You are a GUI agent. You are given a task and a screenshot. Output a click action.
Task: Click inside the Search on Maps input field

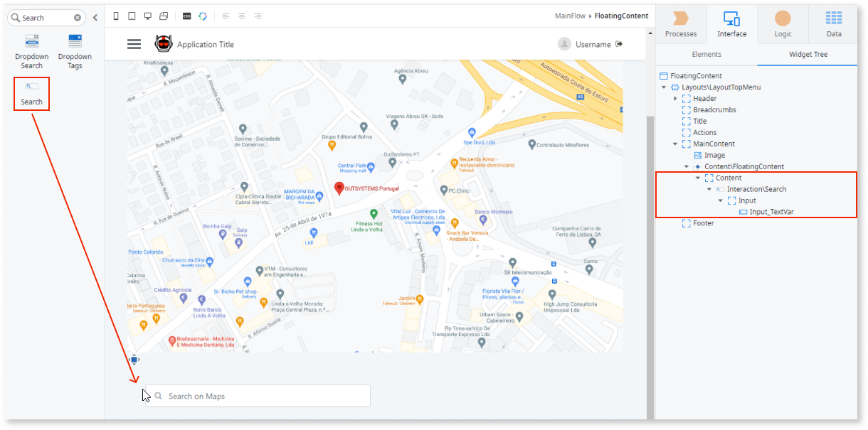coord(256,395)
